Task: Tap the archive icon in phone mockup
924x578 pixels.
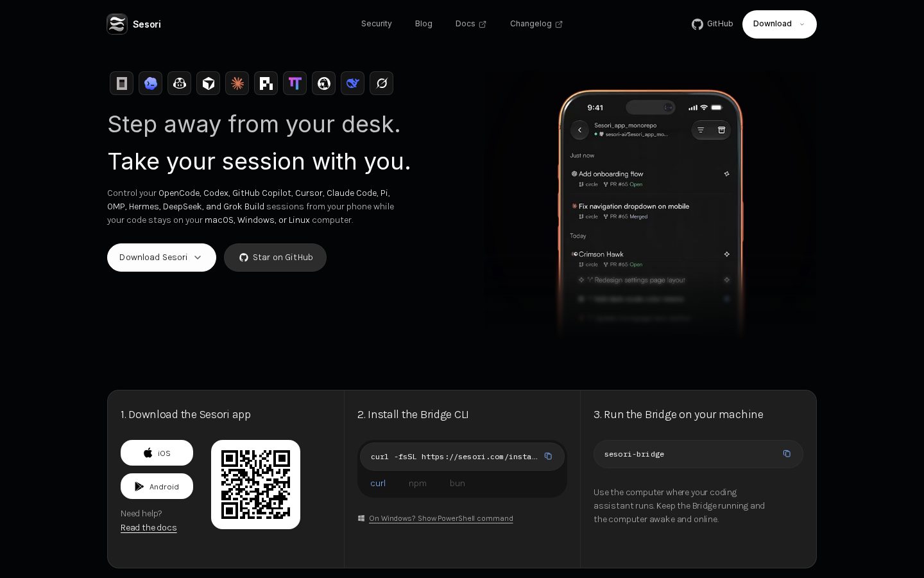Action: (x=721, y=130)
